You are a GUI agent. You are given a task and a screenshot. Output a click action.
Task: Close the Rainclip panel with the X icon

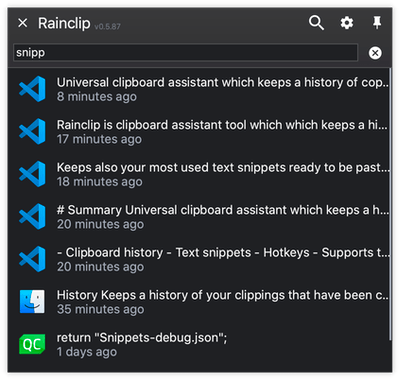23,23
